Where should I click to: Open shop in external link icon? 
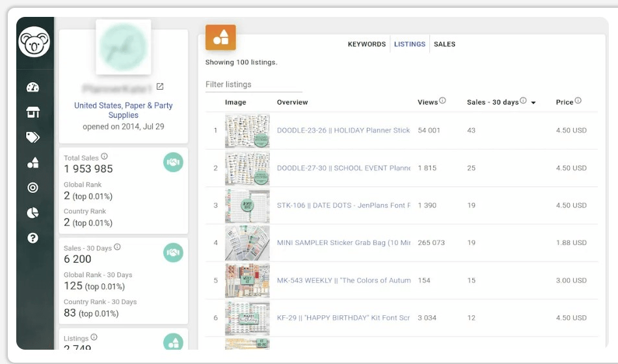coord(160,87)
